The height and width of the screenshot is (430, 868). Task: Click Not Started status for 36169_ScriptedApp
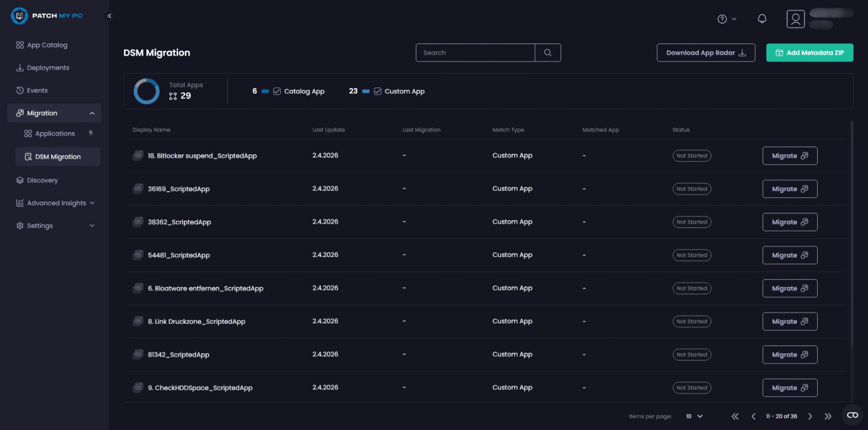tap(692, 189)
